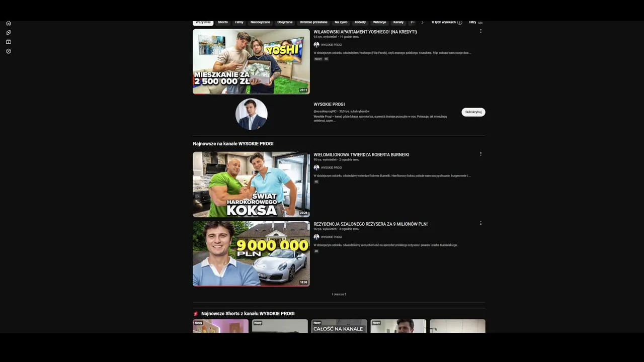Click WYSOKIE PROGI avatar under WILANOWSKI video
644x362 pixels.
pyautogui.click(x=316, y=45)
